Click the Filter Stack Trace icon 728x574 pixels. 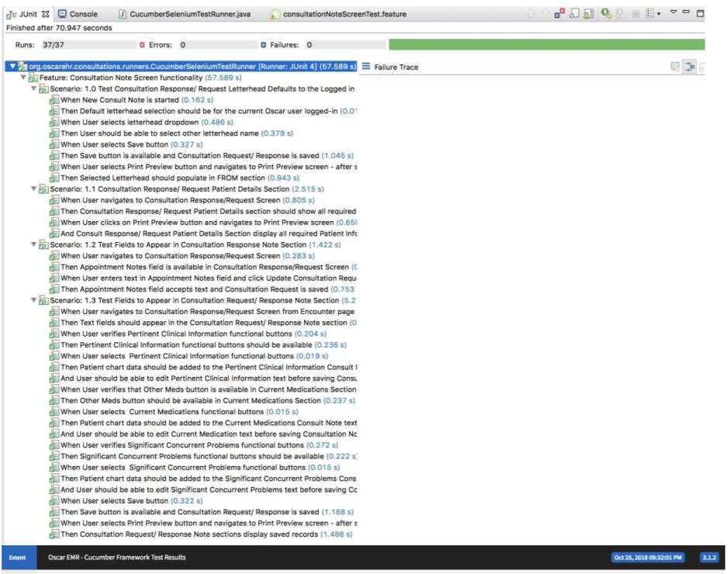(x=689, y=67)
